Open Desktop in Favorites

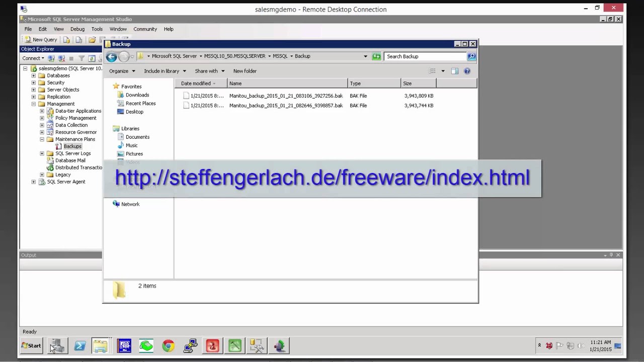click(134, 112)
